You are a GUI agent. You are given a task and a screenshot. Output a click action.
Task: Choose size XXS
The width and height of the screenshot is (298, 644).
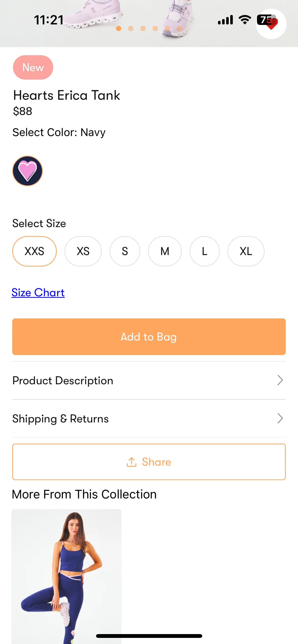tap(34, 251)
